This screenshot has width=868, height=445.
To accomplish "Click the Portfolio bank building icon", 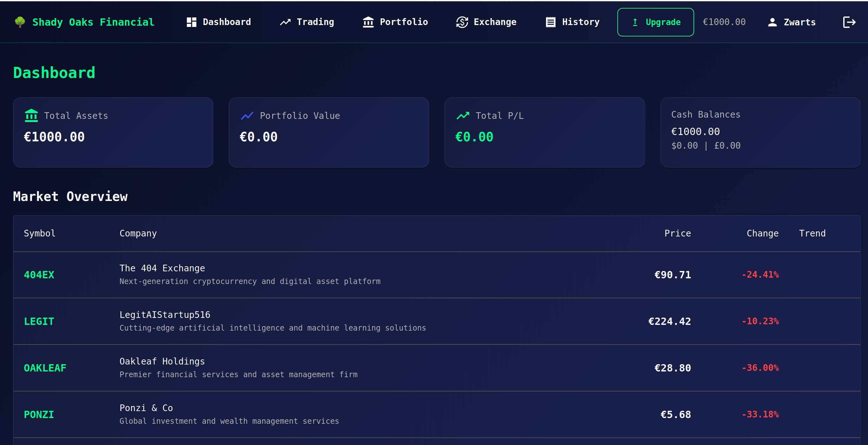I will click(368, 22).
